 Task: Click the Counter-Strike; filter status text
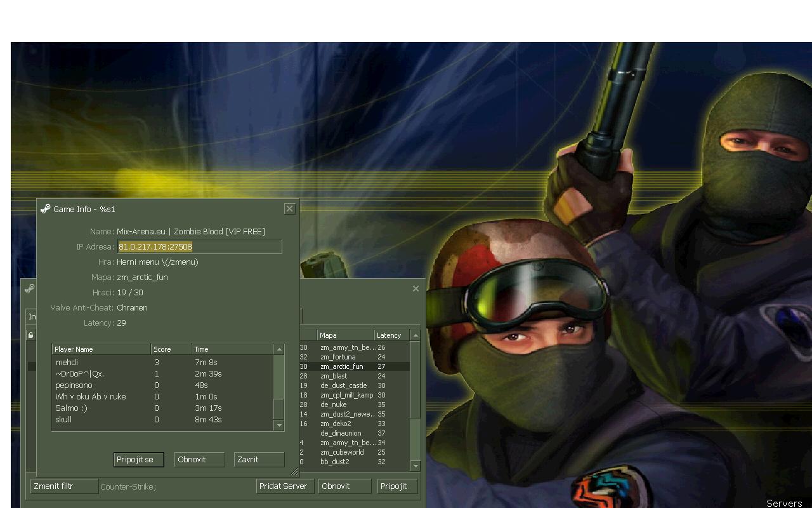(x=128, y=487)
